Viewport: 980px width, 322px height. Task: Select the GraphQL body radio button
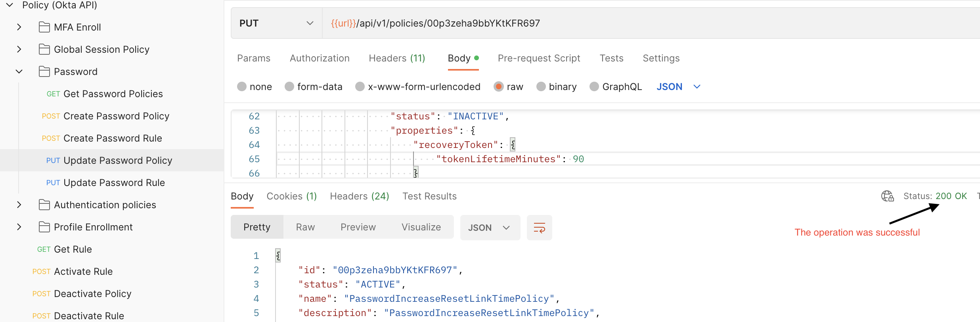pos(594,86)
